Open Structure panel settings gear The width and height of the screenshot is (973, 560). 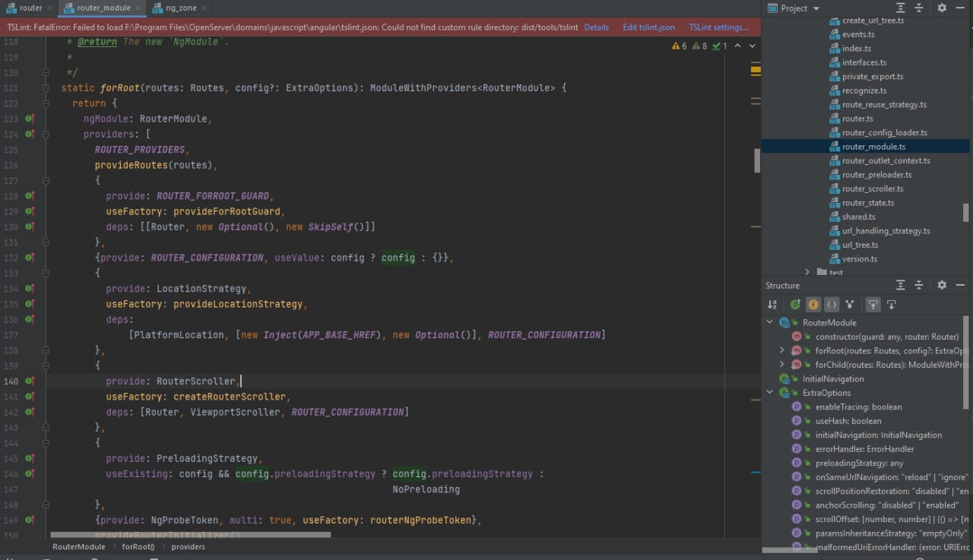pyautogui.click(x=942, y=285)
